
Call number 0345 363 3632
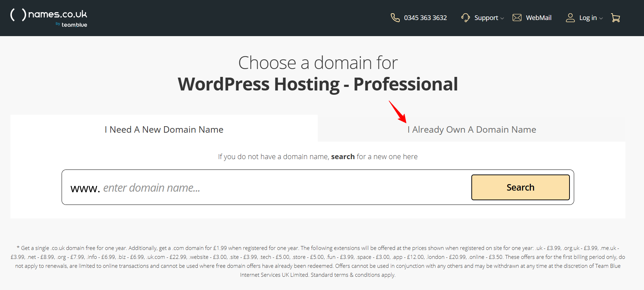tap(425, 18)
